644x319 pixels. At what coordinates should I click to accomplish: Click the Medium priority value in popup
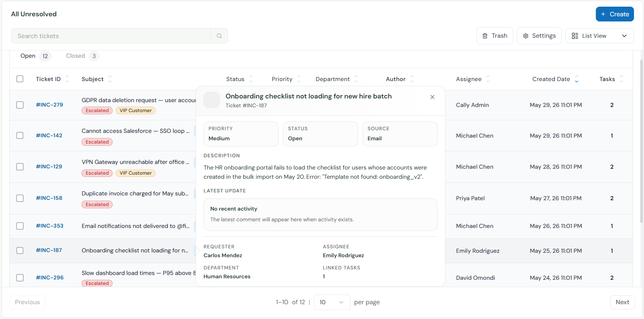click(219, 138)
